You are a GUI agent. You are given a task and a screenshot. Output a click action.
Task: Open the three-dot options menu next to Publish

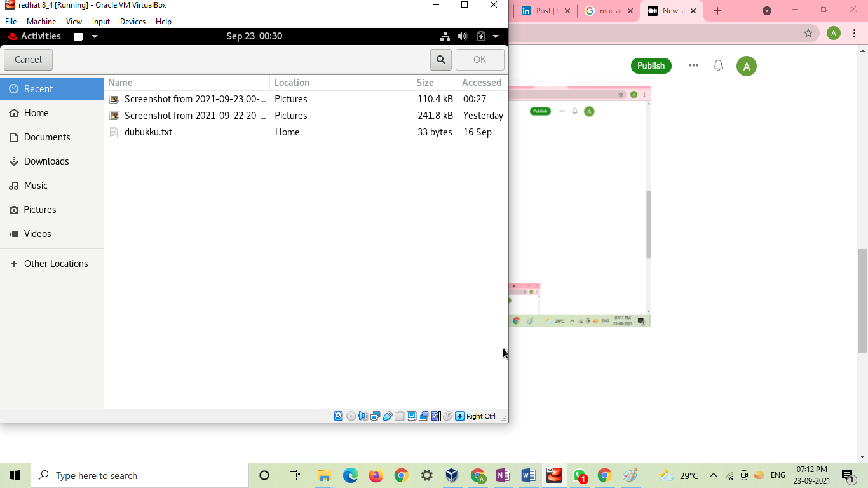click(693, 65)
